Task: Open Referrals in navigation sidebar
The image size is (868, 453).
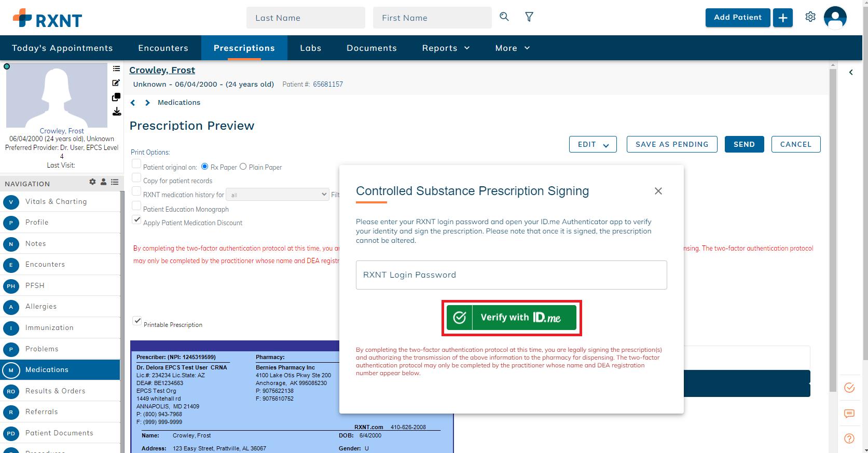Action: point(60,412)
